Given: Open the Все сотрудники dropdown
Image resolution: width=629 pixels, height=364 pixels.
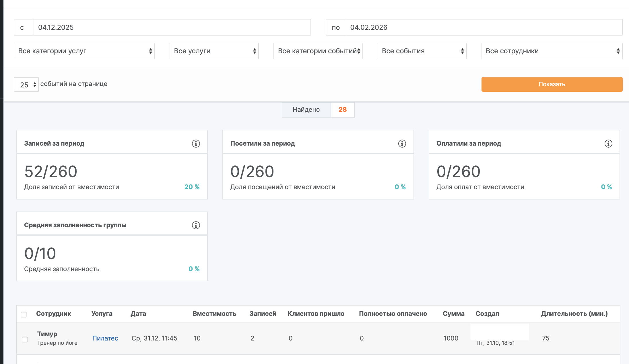Looking at the screenshot, I should click(x=552, y=51).
